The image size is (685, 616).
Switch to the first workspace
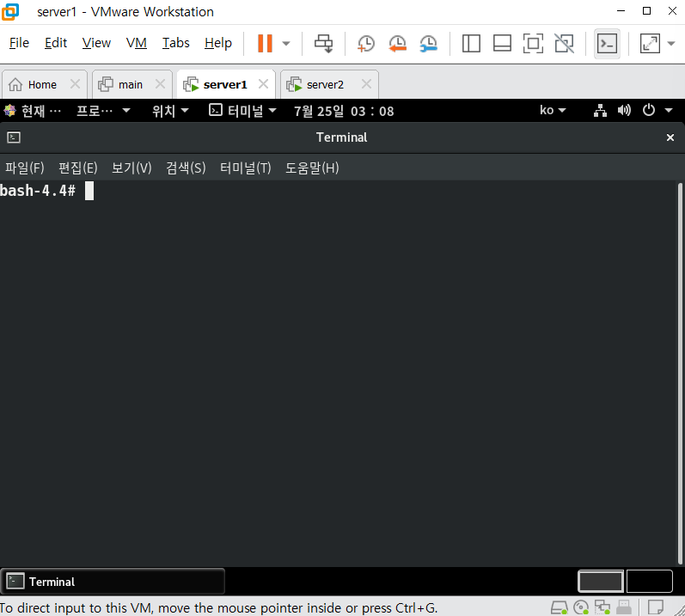[600, 582]
